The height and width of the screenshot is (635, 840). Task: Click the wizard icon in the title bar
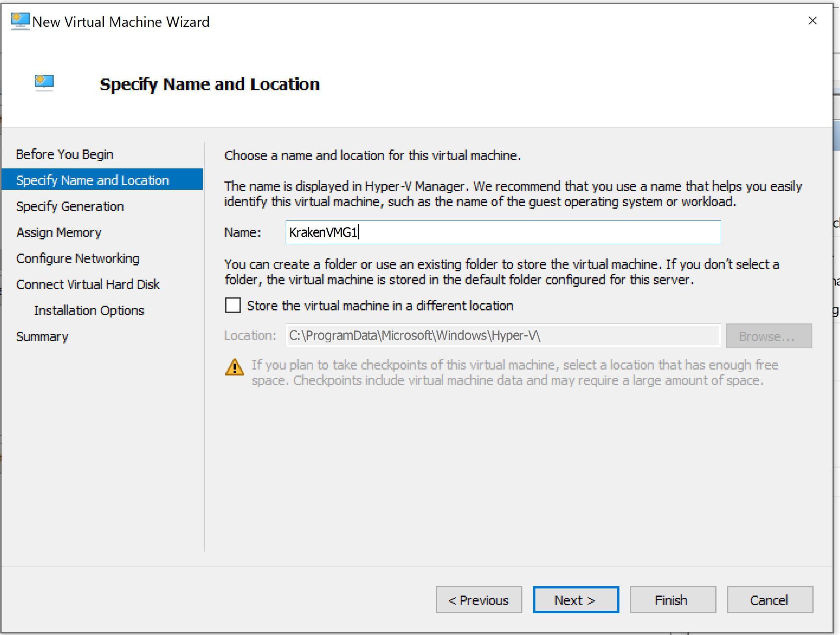click(x=20, y=21)
